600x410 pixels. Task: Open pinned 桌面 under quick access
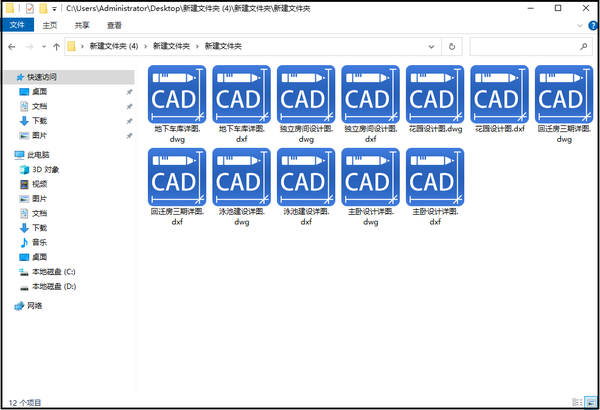coord(39,91)
